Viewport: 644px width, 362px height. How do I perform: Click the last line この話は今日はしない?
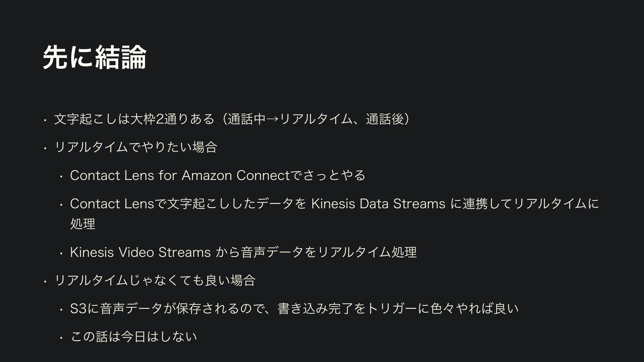click(133, 336)
